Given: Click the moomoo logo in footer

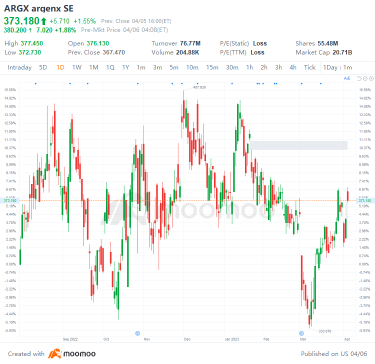Looking at the screenshot, I should tap(72, 354).
